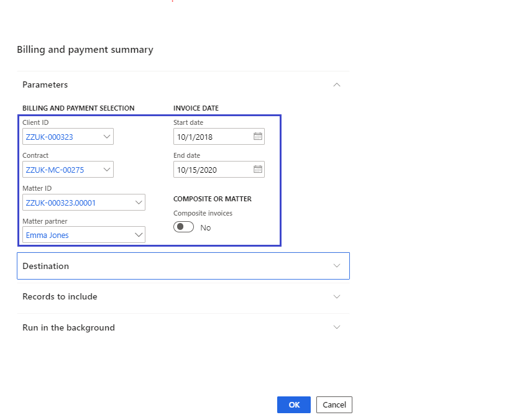Open the Client ID dropdown arrow

(x=107, y=136)
